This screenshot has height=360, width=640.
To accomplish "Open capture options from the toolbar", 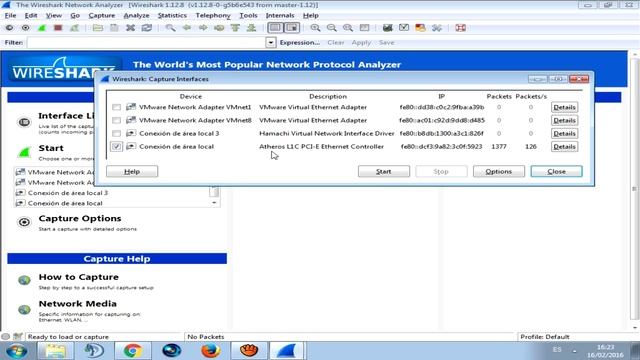I will (26, 28).
